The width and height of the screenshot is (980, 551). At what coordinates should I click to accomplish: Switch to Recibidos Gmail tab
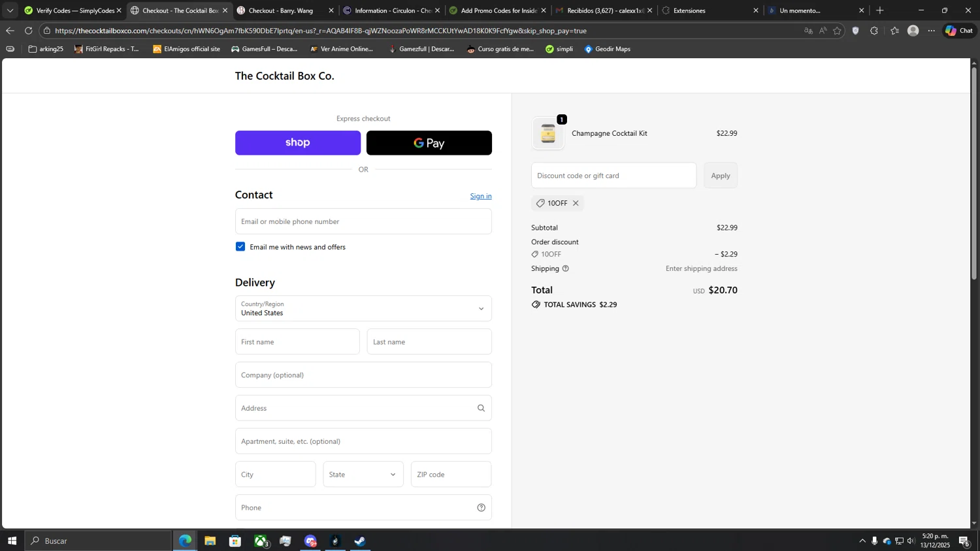coord(604,10)
